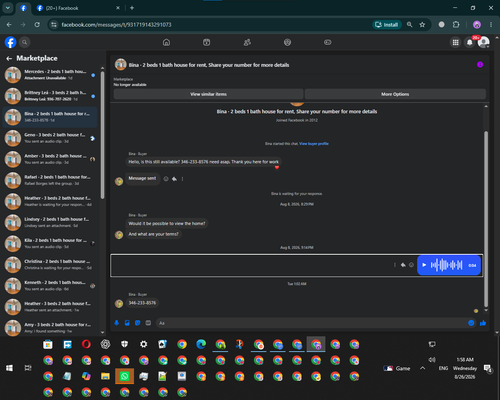Open the Mercedes conversation
This screenshot has width=500, height=400.
[50, 75]
